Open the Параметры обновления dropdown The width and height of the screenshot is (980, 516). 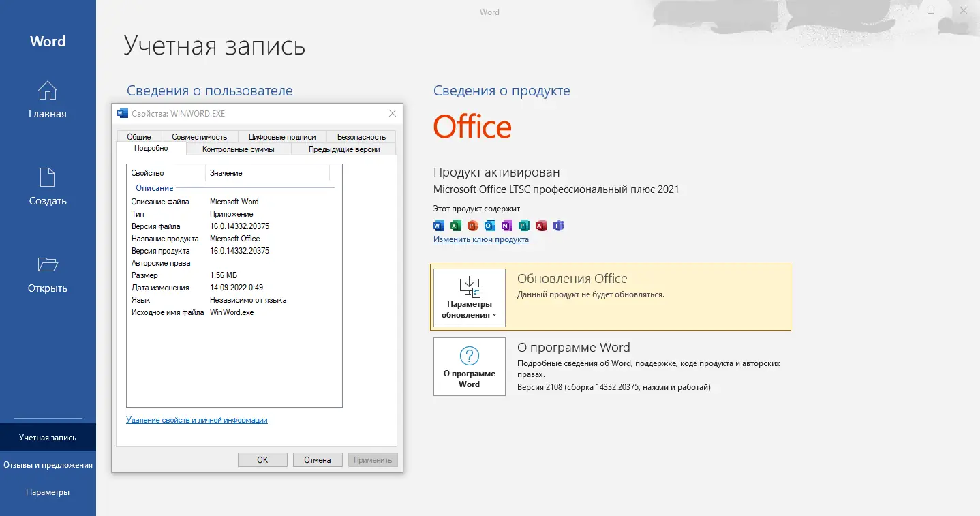click(x=469, y=298)
